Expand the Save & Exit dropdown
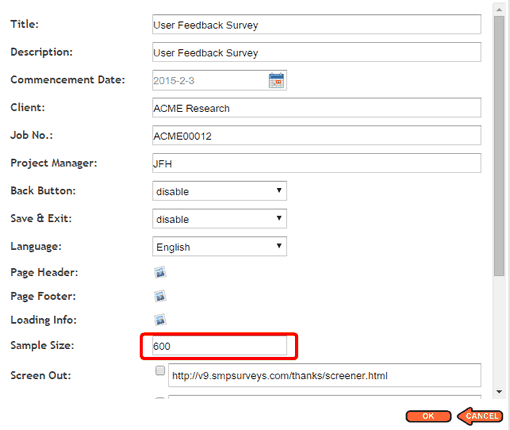Screen dimensions: 510x430 (x=219, y=219)
